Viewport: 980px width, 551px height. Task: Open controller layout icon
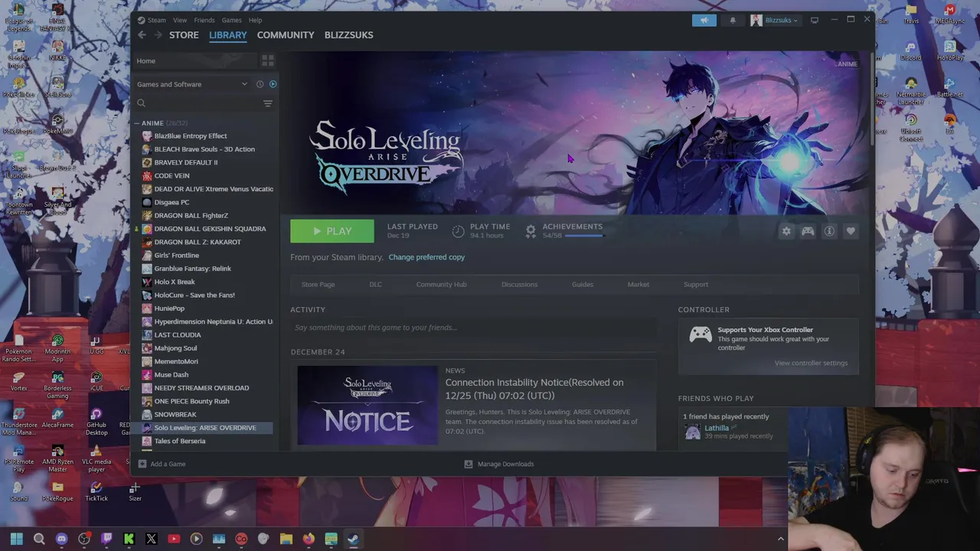coord(808,231)
